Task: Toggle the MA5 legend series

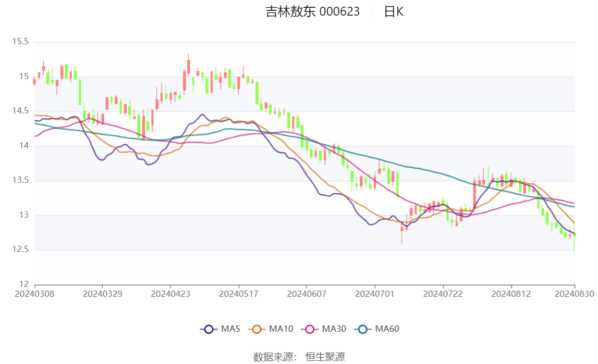Action: pyautogui.click(x=220, y=329)
